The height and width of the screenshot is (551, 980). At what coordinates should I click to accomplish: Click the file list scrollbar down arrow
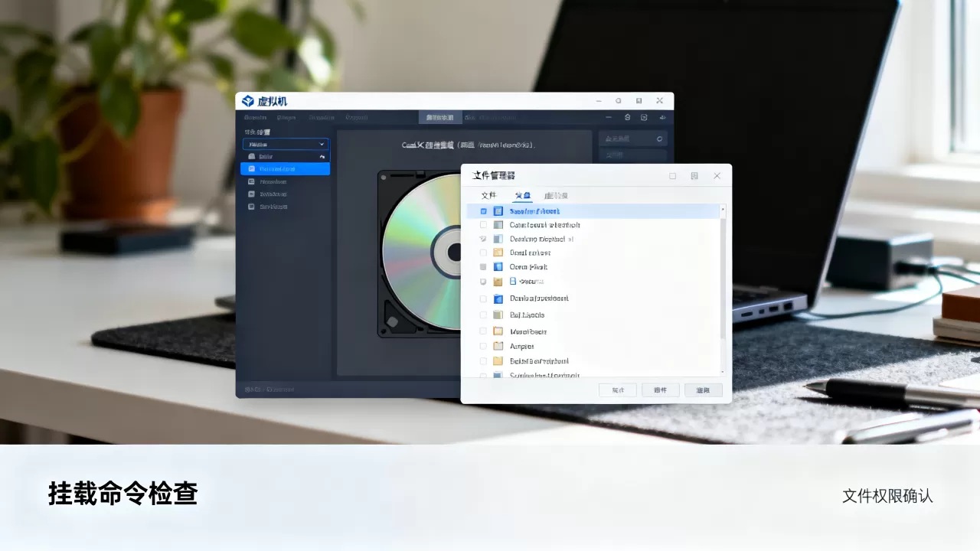click(x=723, y=371)
